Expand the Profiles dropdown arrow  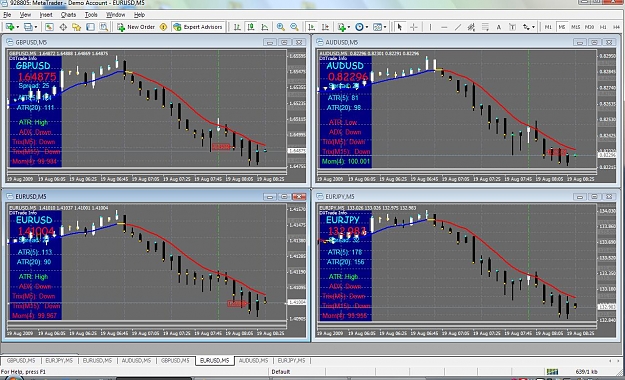coord(35,27)
